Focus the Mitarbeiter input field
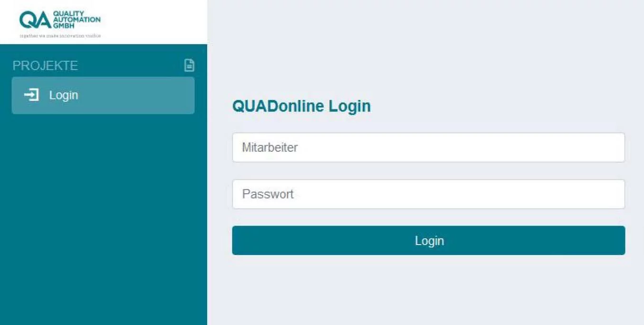644x325 pixels. pos(428,148)
